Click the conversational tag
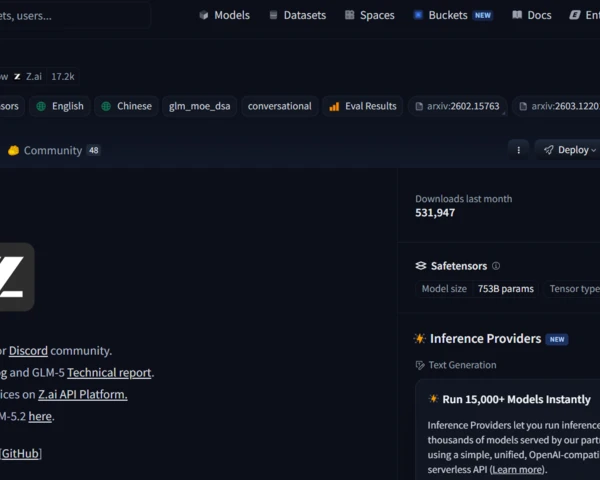Image resolution: width=600 pixels, height=480 pixels. (280, 106)
